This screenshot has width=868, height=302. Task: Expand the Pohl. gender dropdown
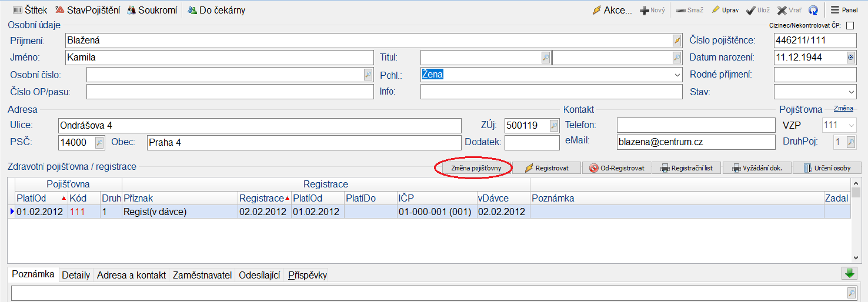coord(677,75)
